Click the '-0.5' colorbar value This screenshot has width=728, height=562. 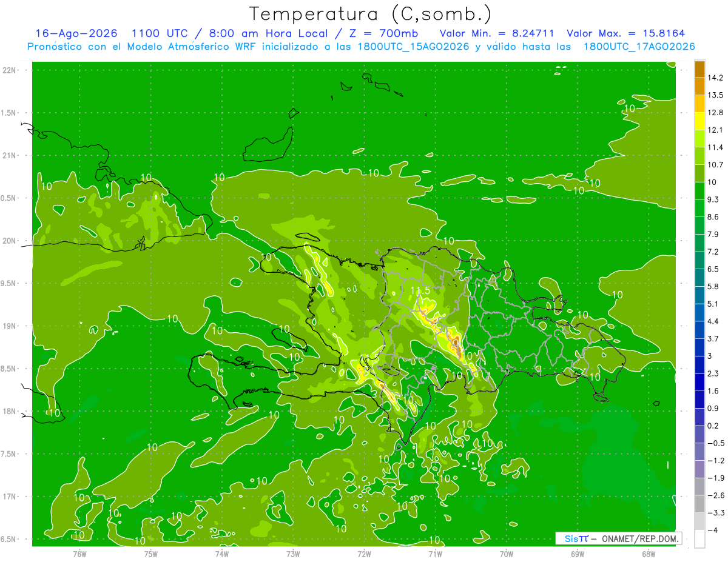[715, 443]
